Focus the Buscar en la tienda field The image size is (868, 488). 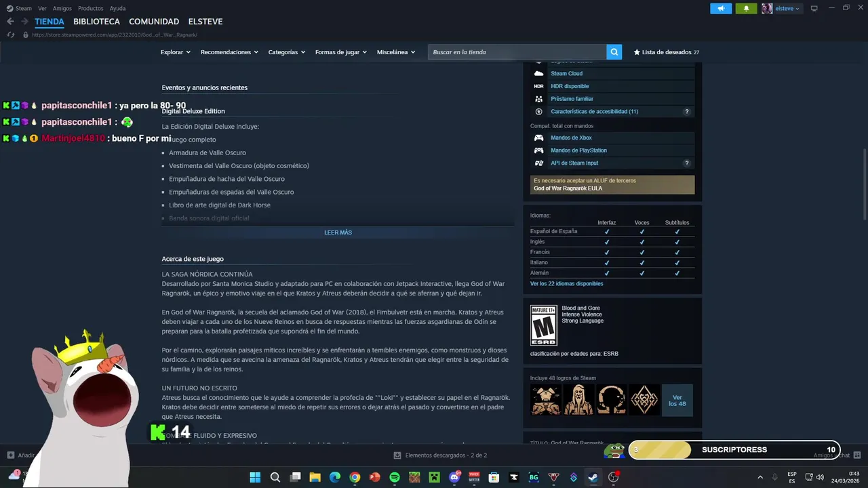tap(517, 52)
